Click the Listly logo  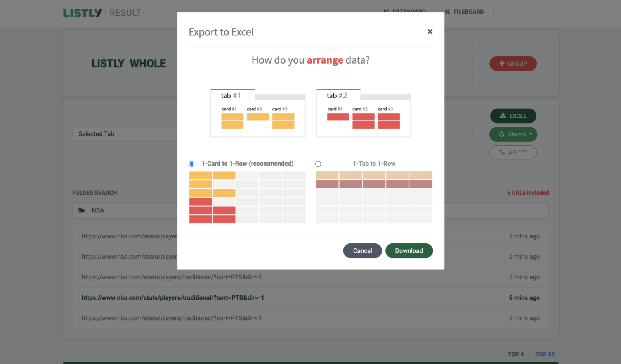(82, 13)
